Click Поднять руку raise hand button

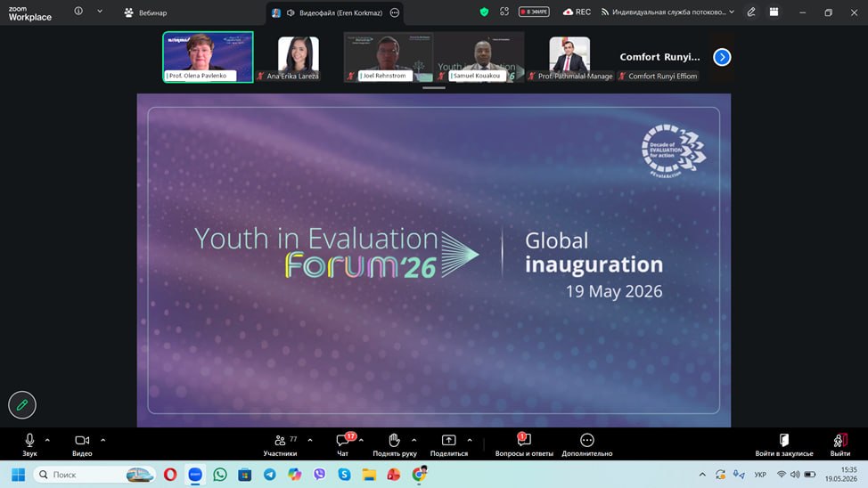394,445
